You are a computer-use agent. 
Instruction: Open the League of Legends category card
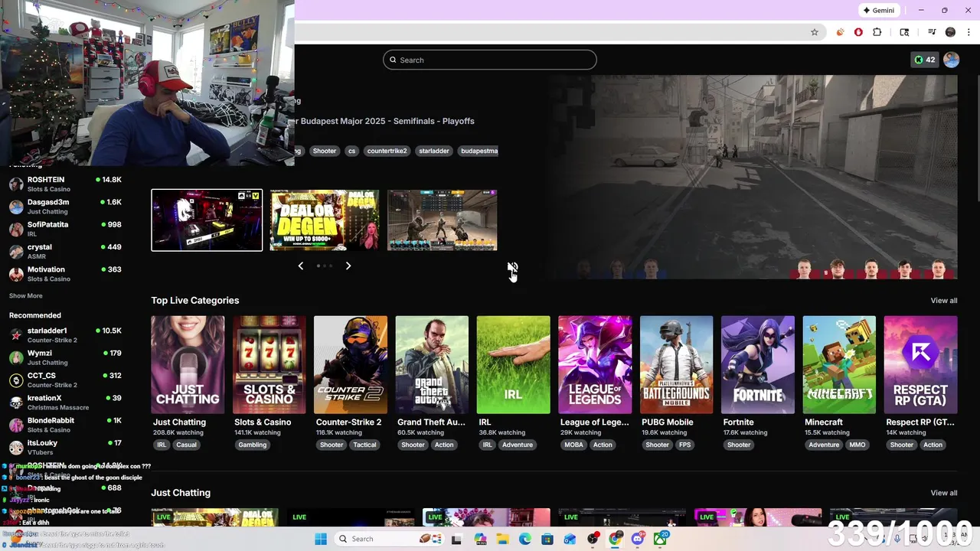[595, 364]
